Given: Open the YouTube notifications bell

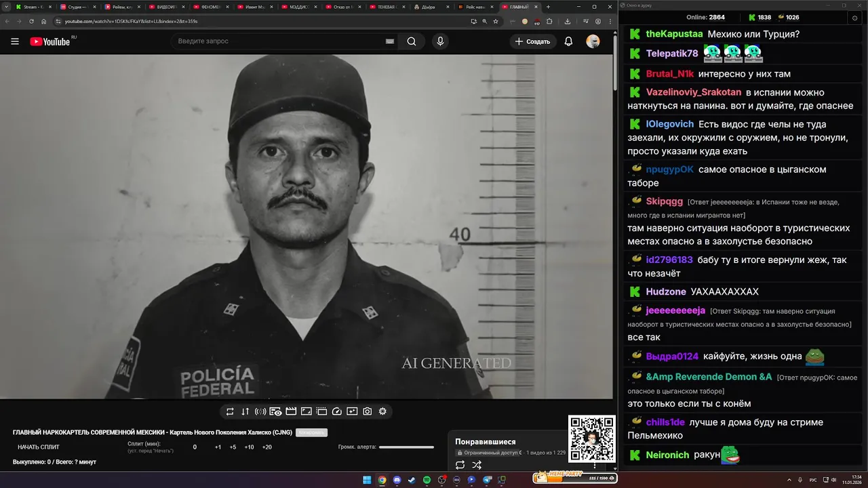Looking at the screenshot, I should 568,41.
